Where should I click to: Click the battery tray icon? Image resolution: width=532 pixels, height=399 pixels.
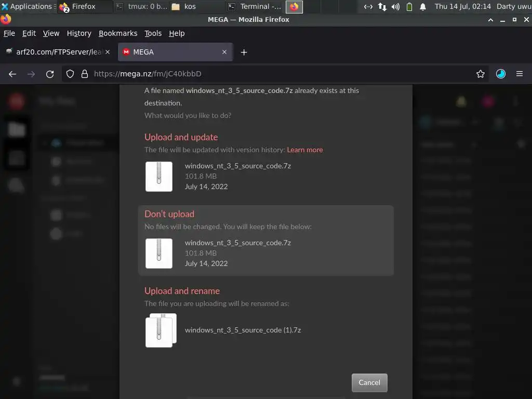(409, 6)
